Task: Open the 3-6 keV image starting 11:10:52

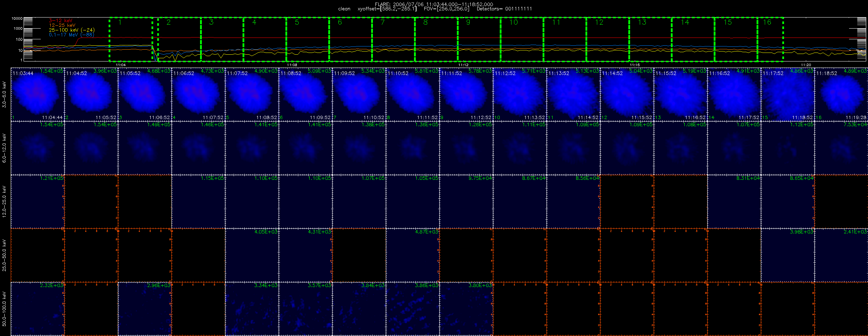Action: pyautogui.click(x=413, y=94)
